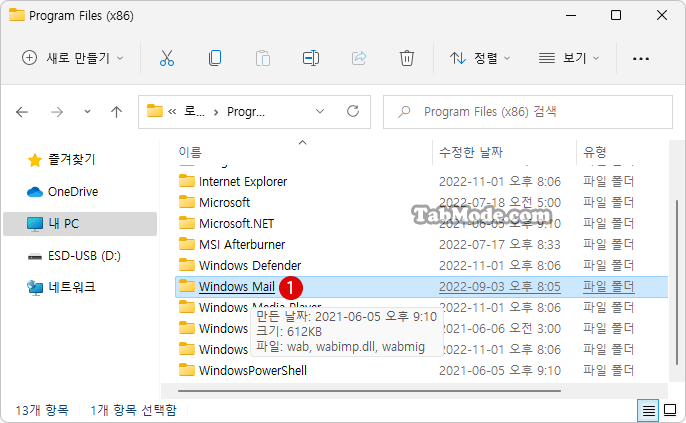The image size is (686, 423).
Task: Click the WindowsPowerShell folder icon
Action: [x=187, y=370]
